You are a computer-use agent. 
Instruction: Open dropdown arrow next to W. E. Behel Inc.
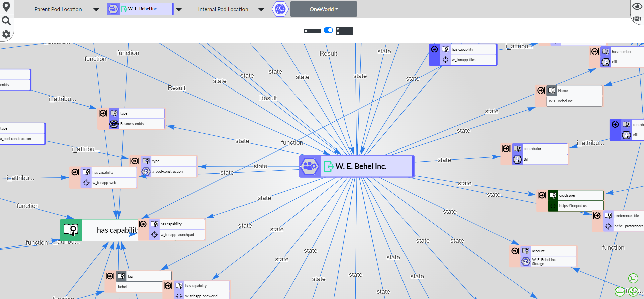point(179,9)
